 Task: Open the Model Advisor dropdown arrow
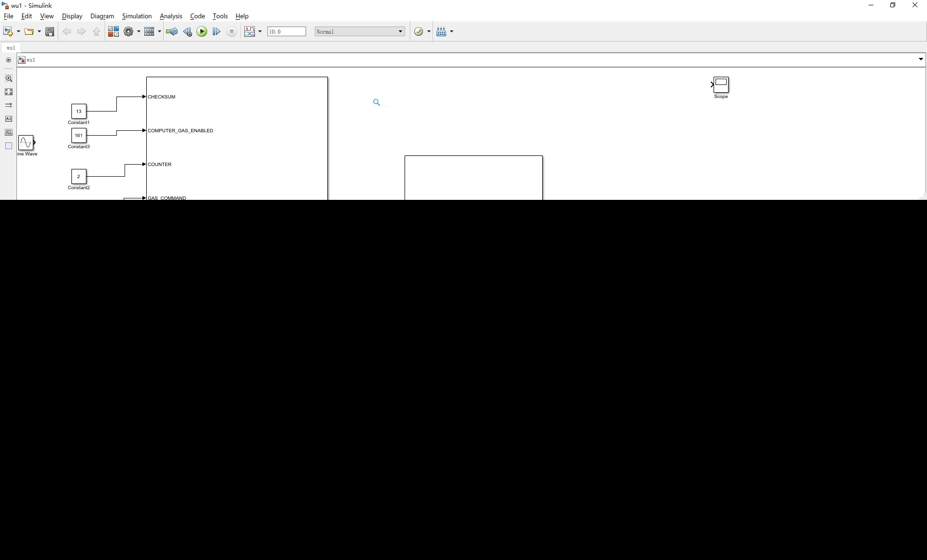(x=429, y=31)
